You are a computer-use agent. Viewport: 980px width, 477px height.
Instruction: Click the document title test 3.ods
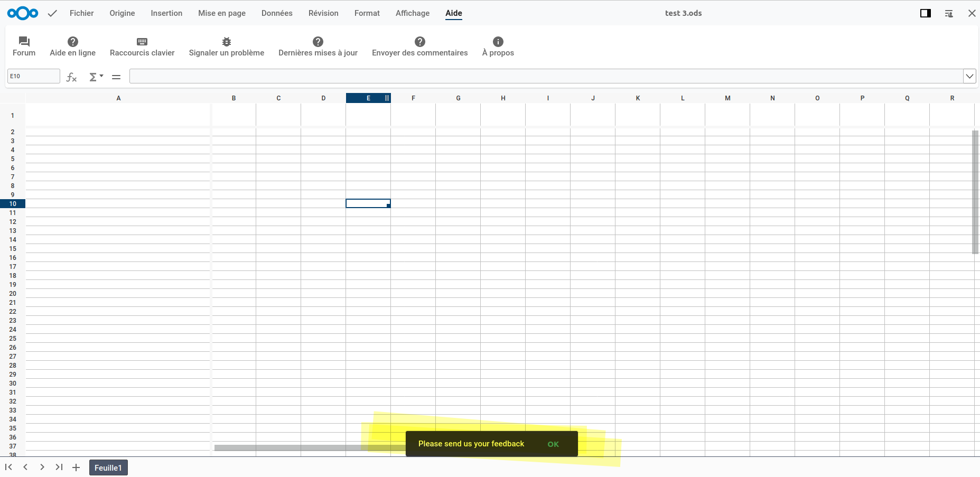684,13
